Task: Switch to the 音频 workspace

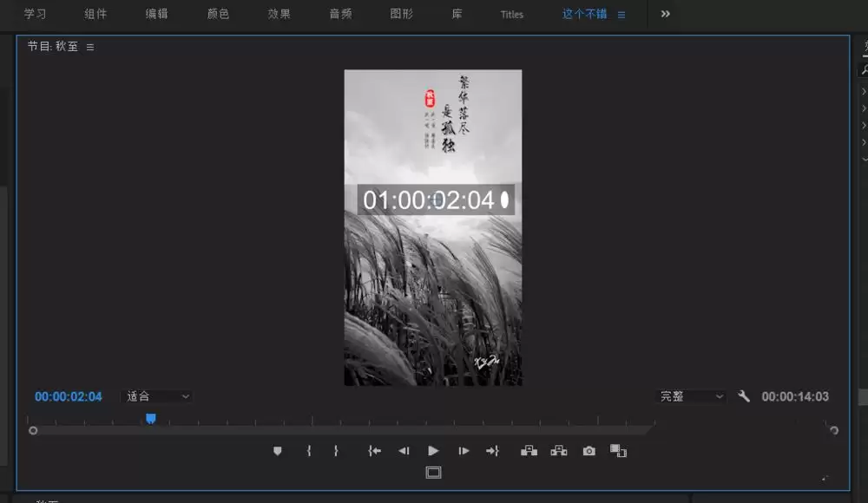Action: coord(340,14)
